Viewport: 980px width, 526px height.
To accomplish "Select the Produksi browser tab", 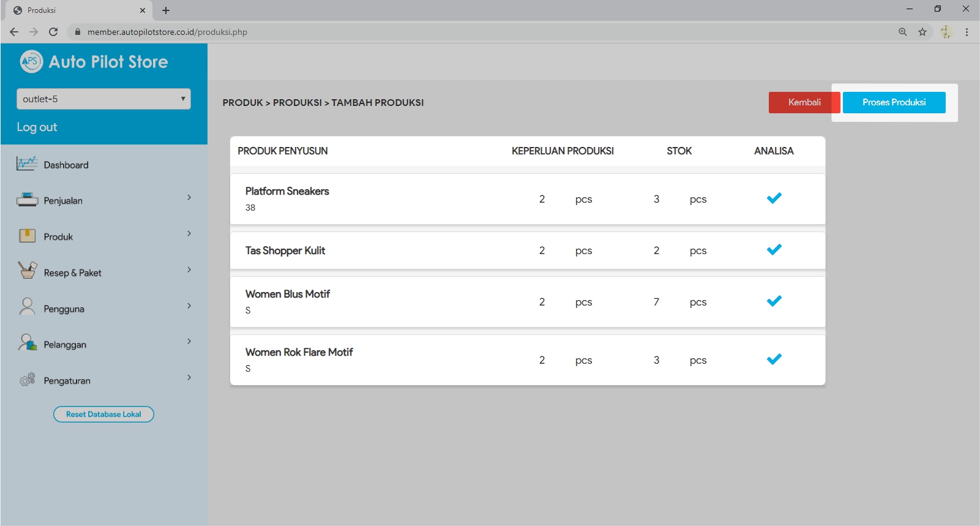I will coord(77,10).
